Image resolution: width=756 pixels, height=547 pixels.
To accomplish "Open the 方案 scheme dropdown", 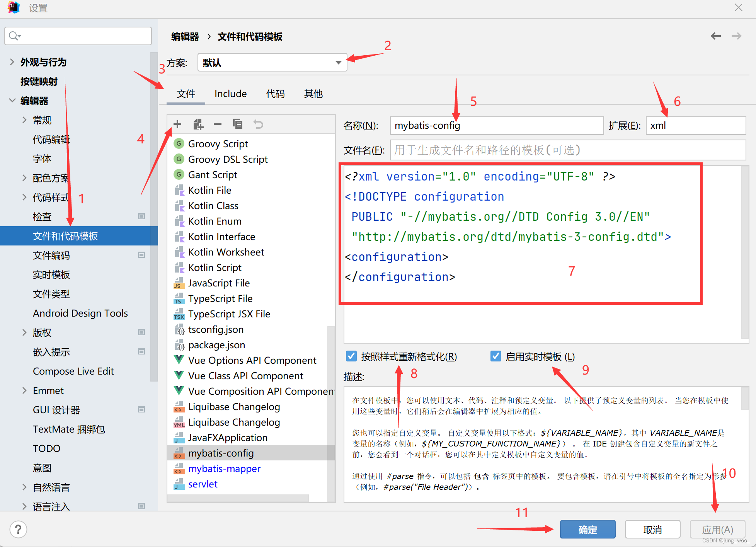I will tap(337, 62).
